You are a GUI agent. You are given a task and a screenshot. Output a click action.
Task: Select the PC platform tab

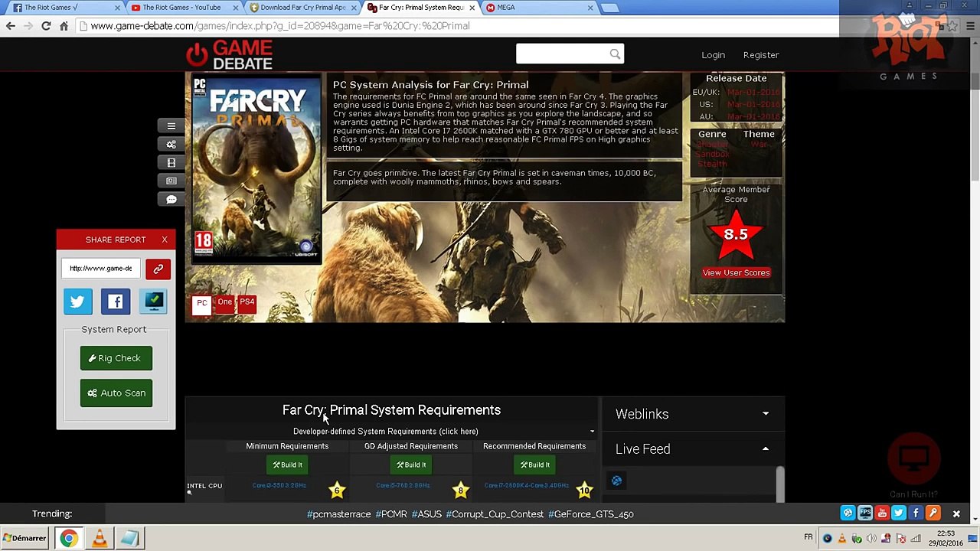coord(201,305)
